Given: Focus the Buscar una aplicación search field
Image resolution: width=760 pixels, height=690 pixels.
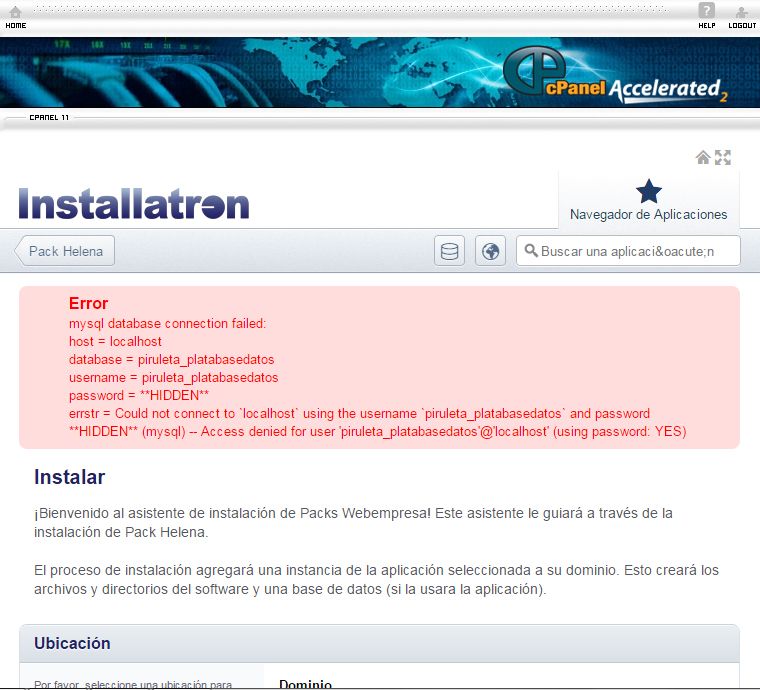Looking at the screenshot, I should [x=628, y=251].
